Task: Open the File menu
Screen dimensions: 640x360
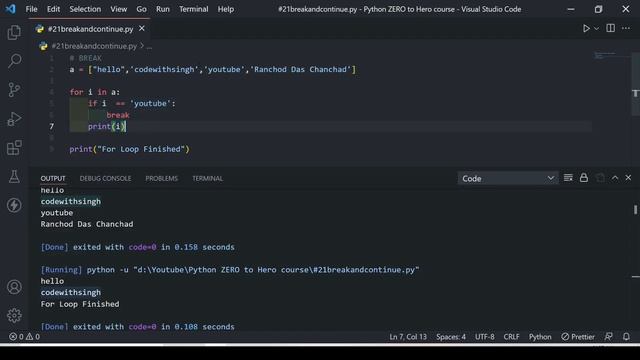Action: point(31,9)
